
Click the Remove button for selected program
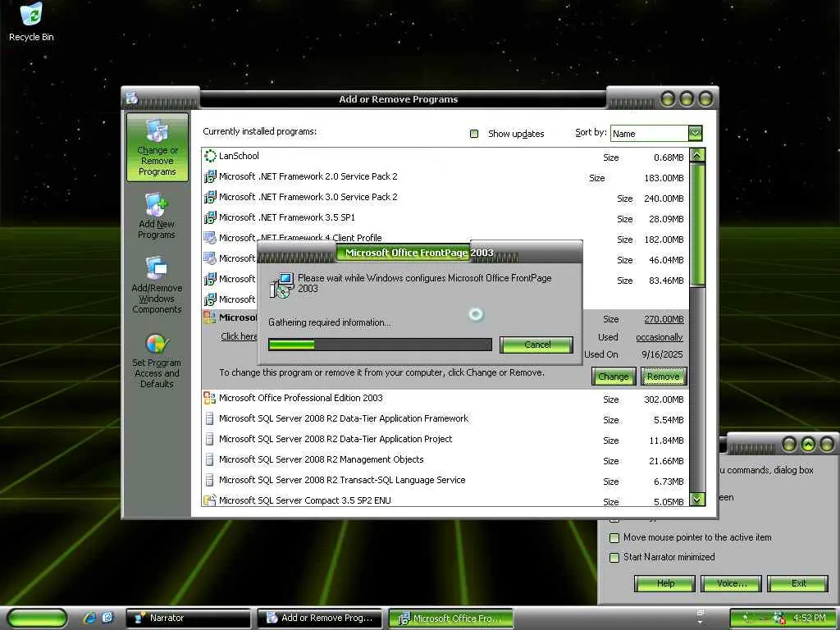pyautogui.click(x=663, y=377)
